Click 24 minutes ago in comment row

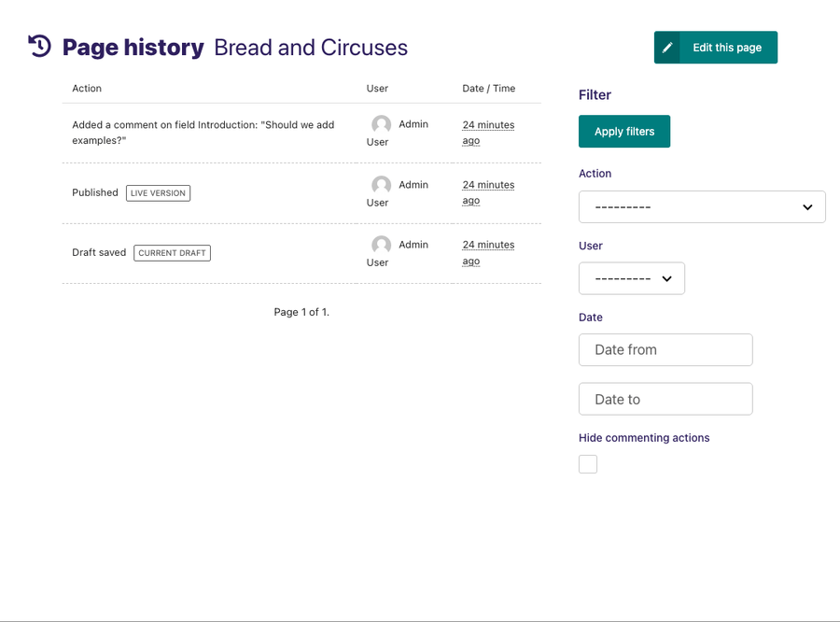pos(488,133)
